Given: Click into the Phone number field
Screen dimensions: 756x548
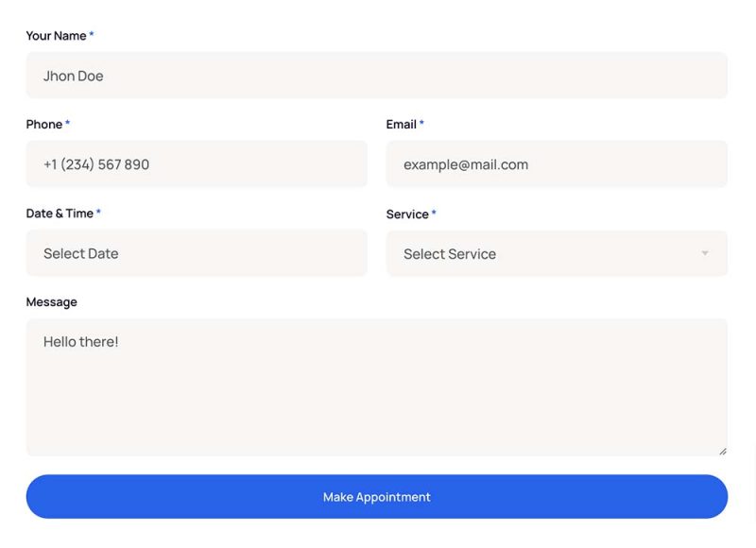Looking at the screenshot, I should point(196,164).
